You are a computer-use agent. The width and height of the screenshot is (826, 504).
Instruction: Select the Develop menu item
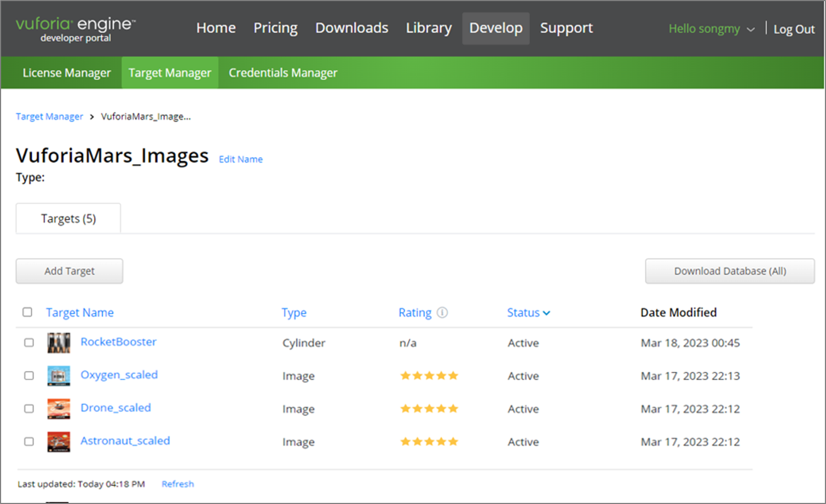[496, 28]
